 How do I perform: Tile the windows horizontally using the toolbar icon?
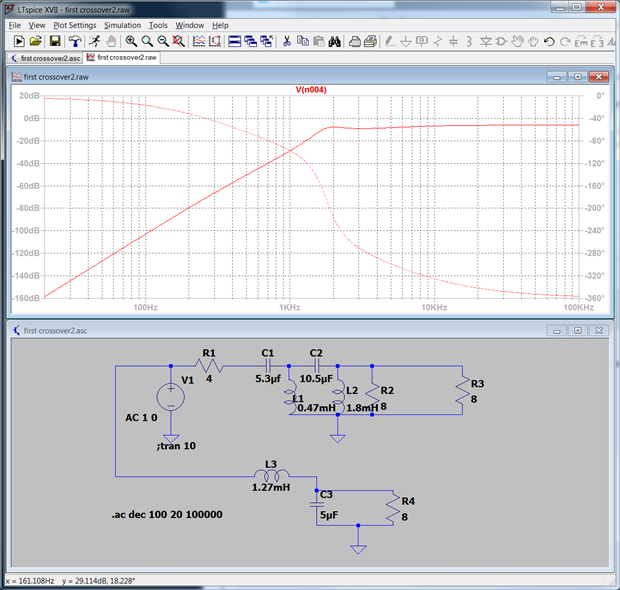click(233, 41)
